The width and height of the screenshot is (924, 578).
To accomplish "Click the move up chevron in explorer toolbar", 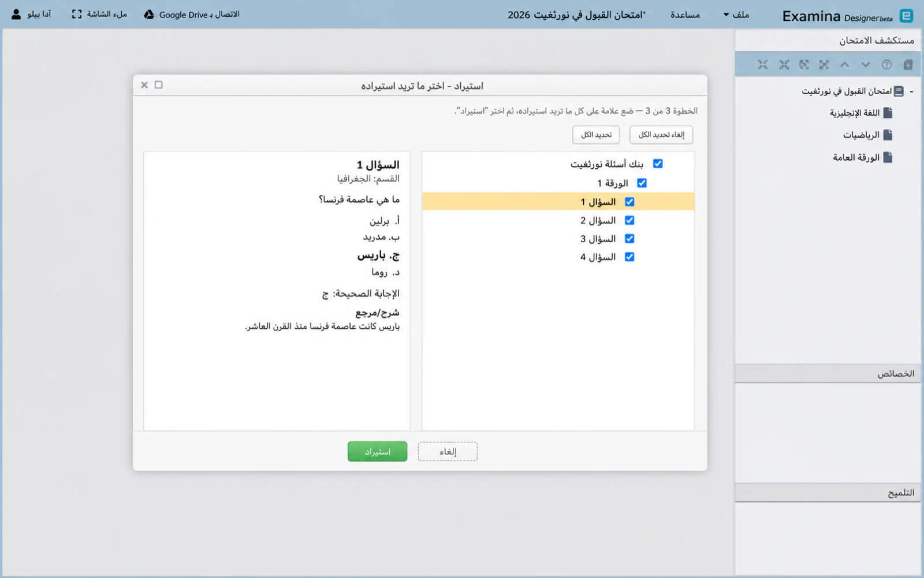I will pyautogui.click(x=844, y=65).
